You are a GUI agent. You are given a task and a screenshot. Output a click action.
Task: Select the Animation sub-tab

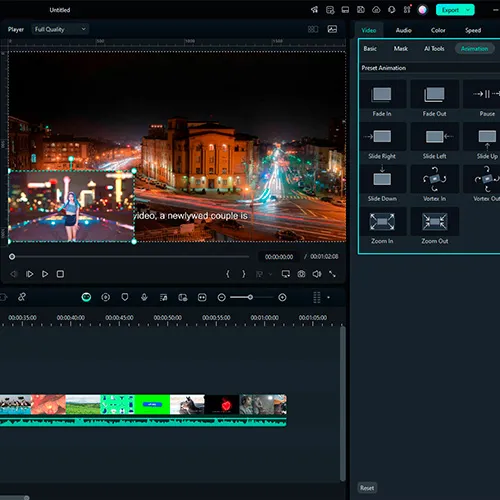coord(474,49)
